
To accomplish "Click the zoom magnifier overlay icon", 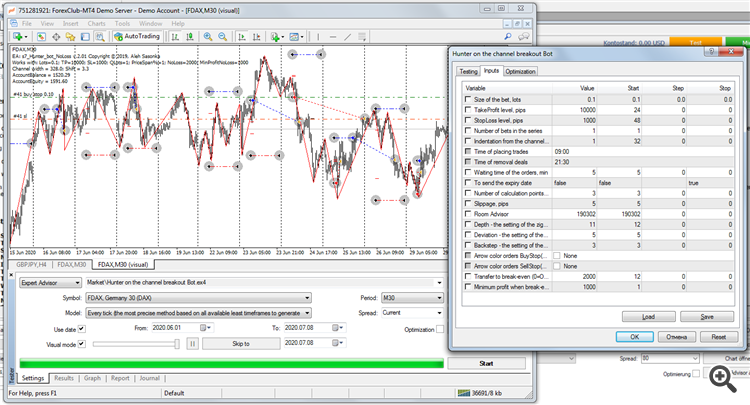I will pos(719,375).
